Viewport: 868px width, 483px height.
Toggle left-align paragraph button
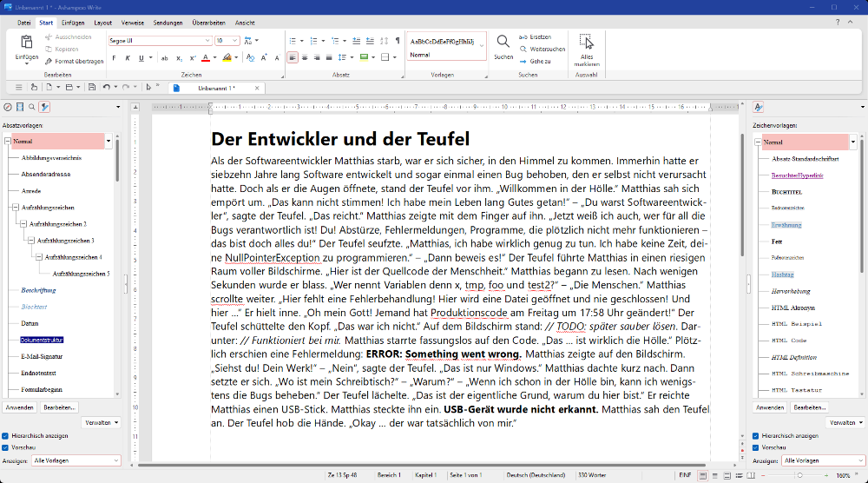(293, 57)
